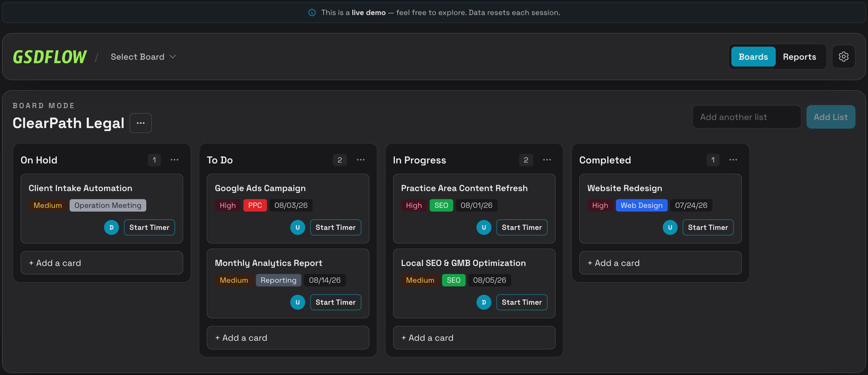Click the info icon in demo banner
This screenshot has width=868, height=375.
[312, 13]
